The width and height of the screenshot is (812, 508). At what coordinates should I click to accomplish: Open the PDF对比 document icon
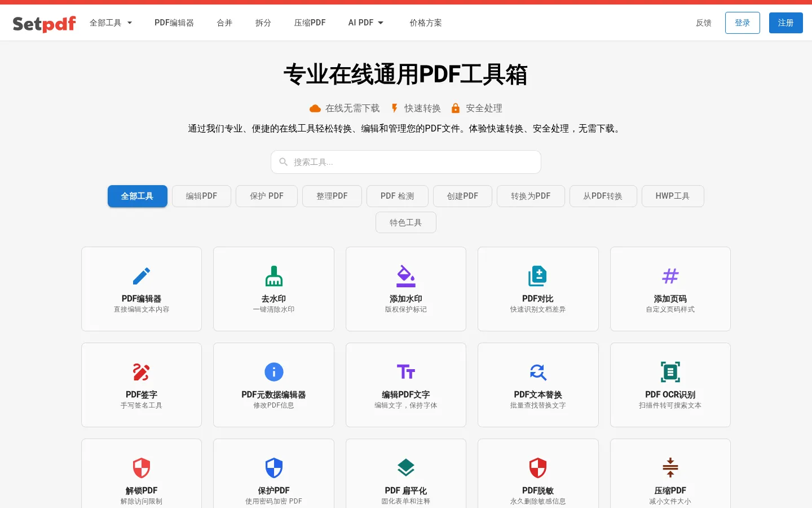click(538, 276)
